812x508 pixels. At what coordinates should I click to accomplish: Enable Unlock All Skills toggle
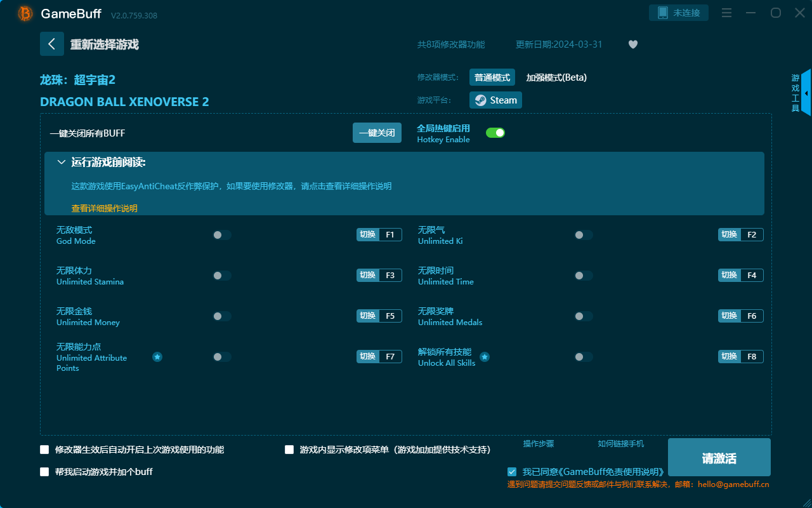[584, 357]
